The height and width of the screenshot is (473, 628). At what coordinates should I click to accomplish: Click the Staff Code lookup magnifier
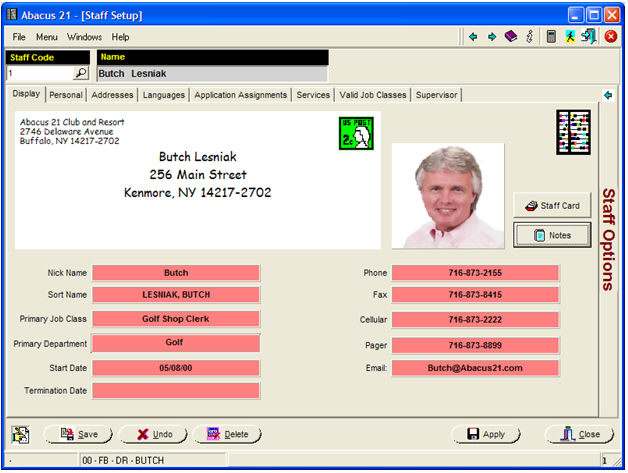(80, 74)
